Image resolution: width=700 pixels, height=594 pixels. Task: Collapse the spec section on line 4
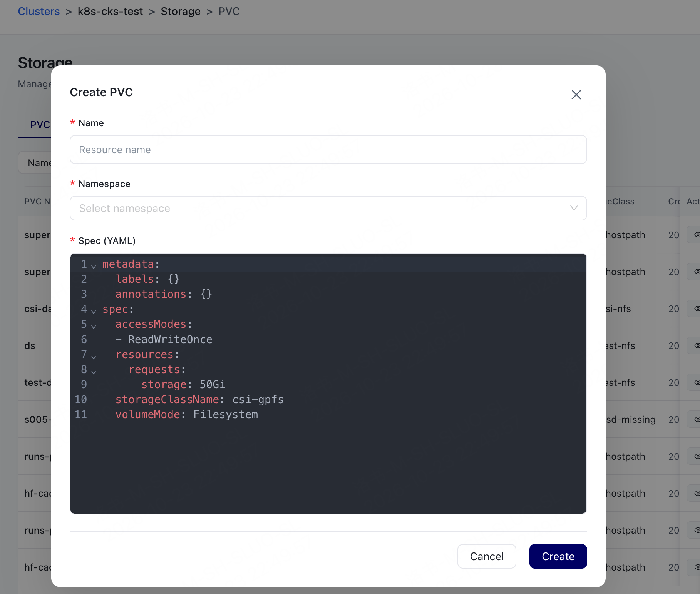tap(94, 311)
